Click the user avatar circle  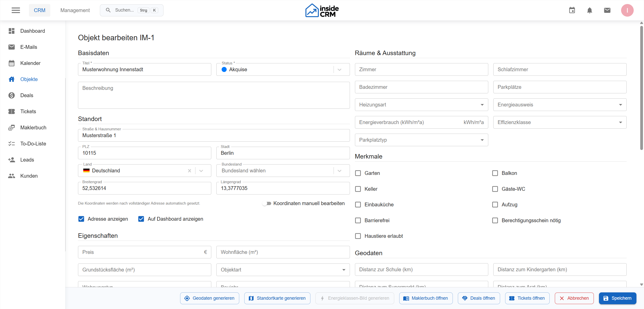627,10
